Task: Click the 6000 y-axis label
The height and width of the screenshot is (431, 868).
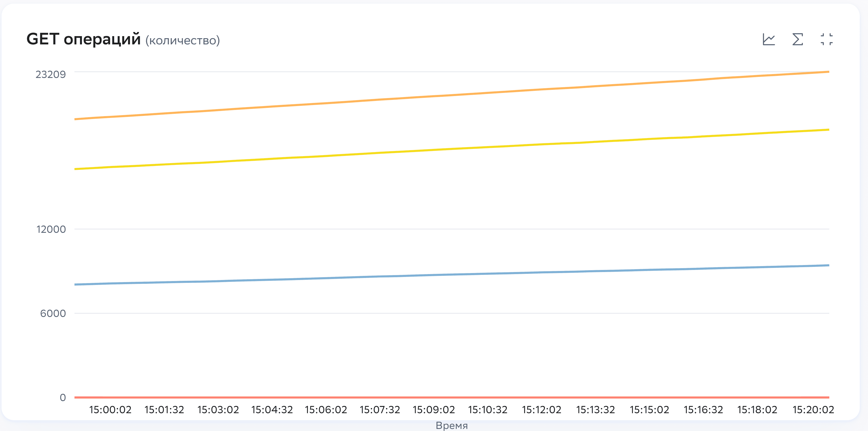Action: click(x=53, y=313)
